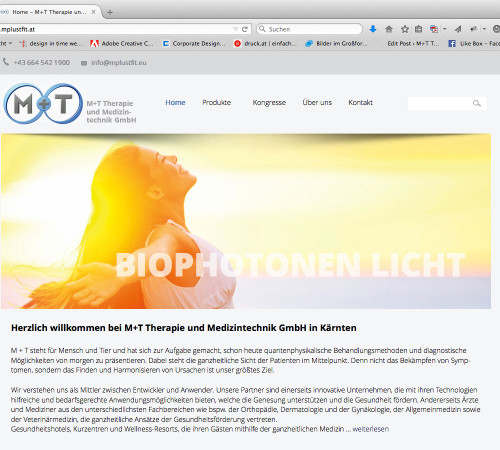Click the M+T company logo
Screen dimensions: 500x450
(x=43, y=104)
